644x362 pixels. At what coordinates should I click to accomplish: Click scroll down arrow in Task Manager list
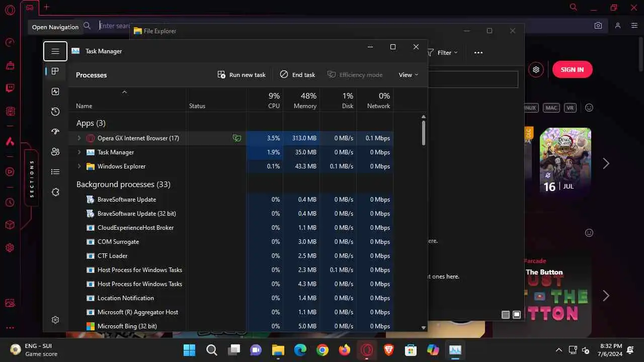point(424,327)
